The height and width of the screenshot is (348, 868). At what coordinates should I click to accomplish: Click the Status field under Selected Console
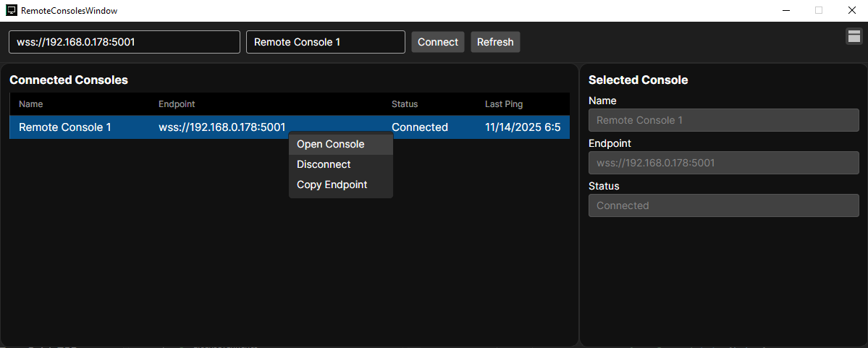(x=723, y=205)
